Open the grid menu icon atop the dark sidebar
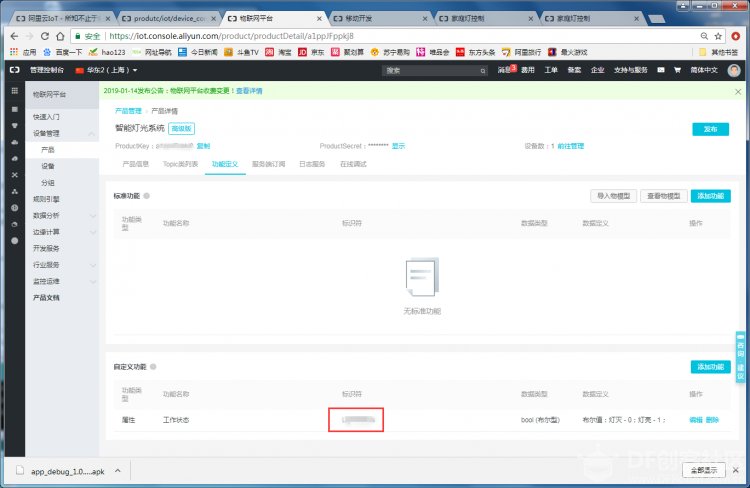The image size is (750, 488). (14, 91)
